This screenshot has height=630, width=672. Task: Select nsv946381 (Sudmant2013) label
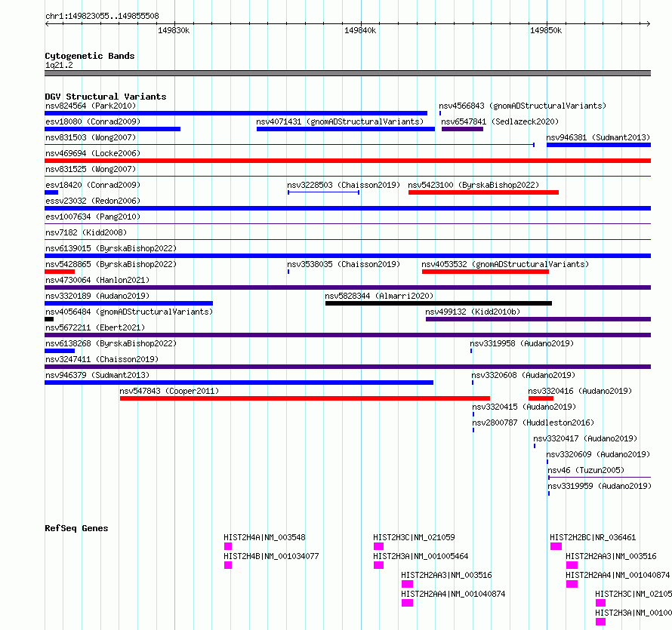click(x=598, y=137)
